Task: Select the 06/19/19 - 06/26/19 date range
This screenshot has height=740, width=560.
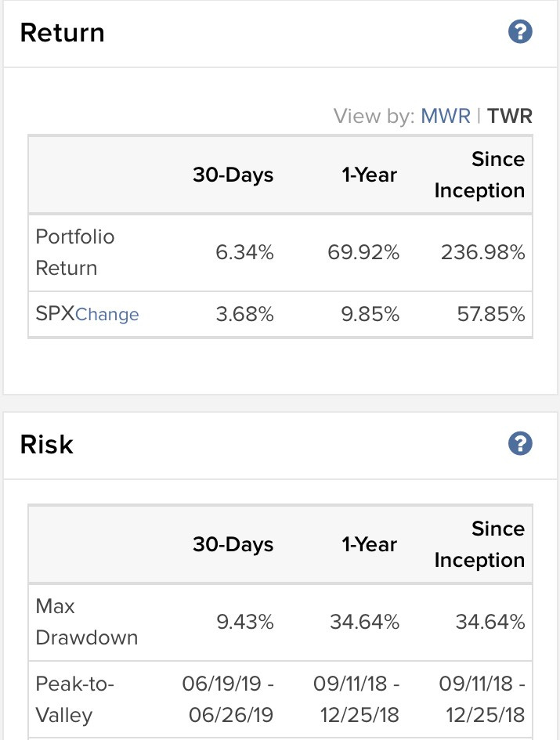Action: point(228,699)
